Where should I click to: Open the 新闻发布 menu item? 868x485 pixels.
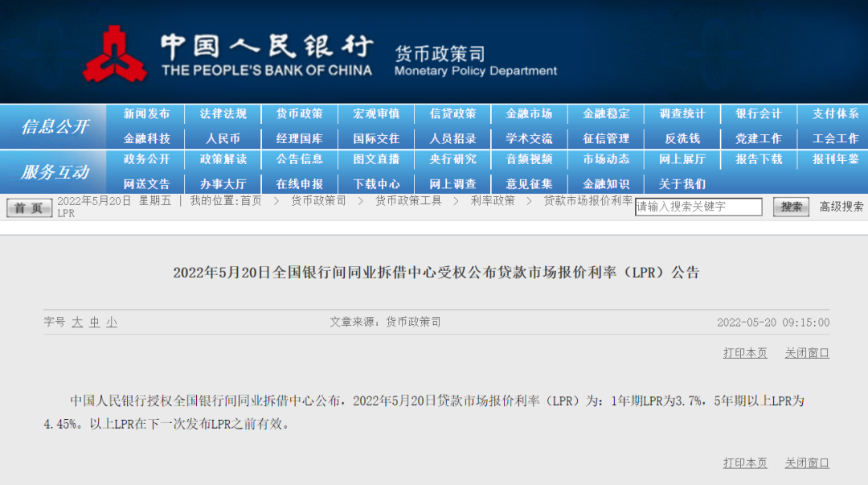(x=146, y=114)
